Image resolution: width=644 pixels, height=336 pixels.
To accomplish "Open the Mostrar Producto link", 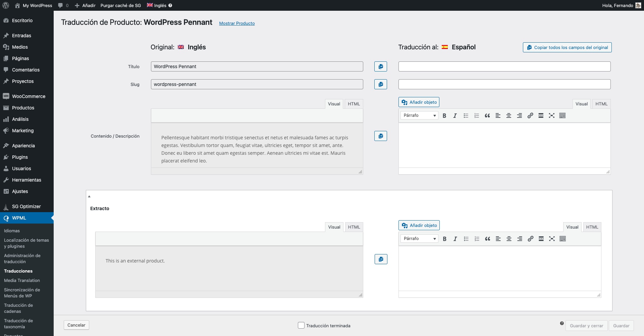I will click(237, 23).
